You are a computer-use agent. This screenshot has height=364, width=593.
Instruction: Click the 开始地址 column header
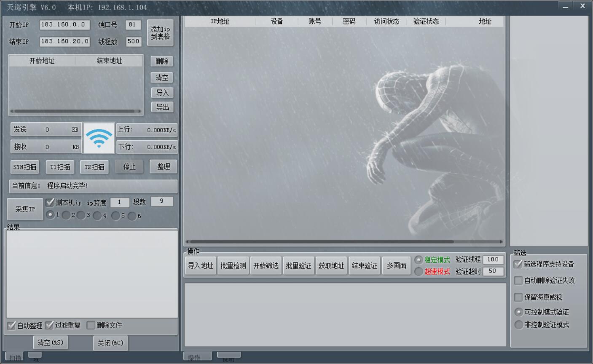[x=42, y=61]
